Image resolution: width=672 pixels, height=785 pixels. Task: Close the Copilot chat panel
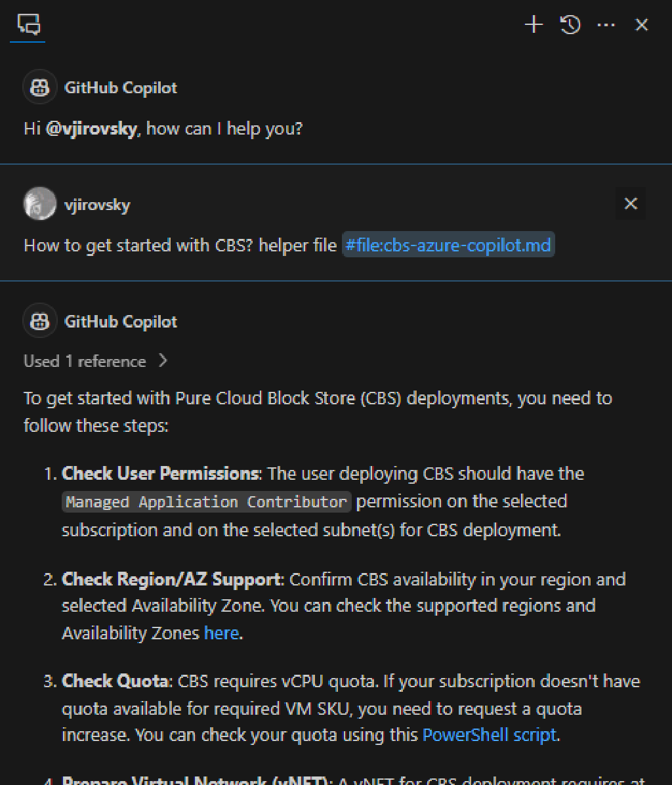coord(641,24)
